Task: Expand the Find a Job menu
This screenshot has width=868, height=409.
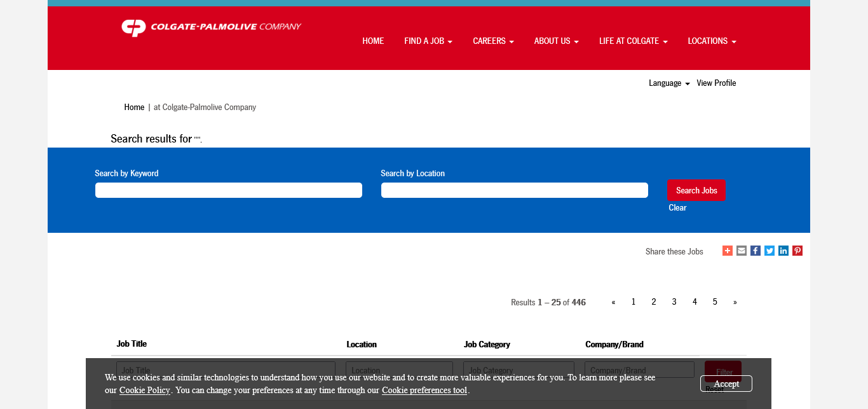Action: tap(428, 41)
